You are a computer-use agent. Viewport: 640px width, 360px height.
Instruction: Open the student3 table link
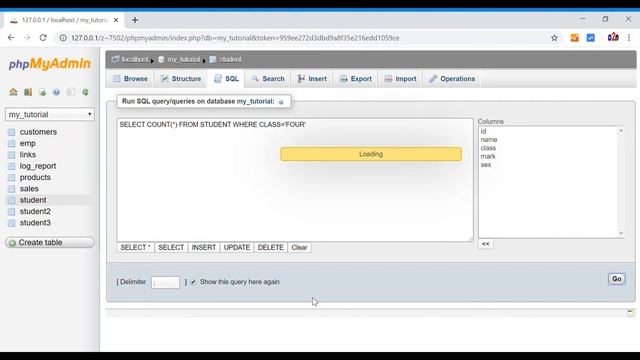[x=35, y=223]
